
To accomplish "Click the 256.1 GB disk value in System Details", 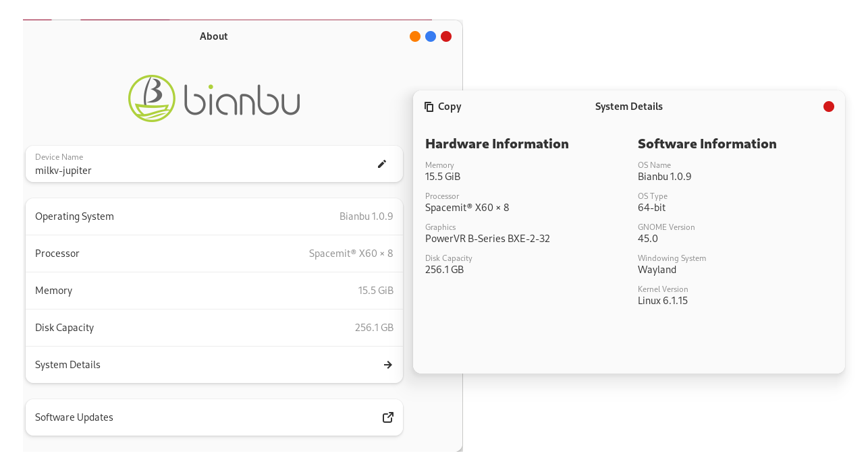I will [444, 270].
